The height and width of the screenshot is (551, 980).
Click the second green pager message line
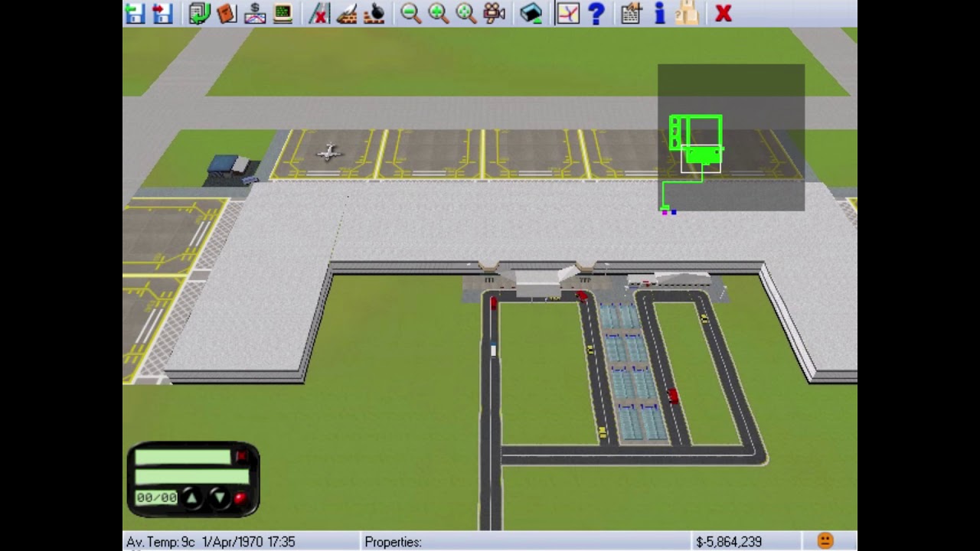[x=192, y=477]
